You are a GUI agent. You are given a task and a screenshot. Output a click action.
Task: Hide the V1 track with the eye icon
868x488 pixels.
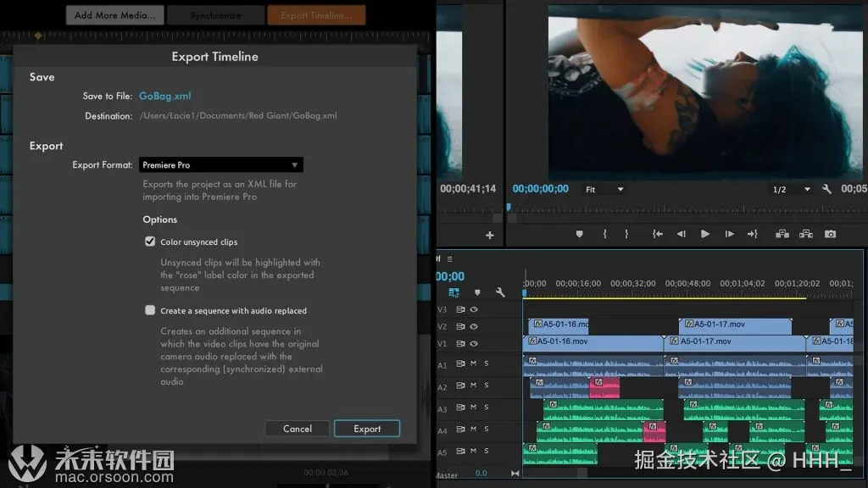(474, 344)
